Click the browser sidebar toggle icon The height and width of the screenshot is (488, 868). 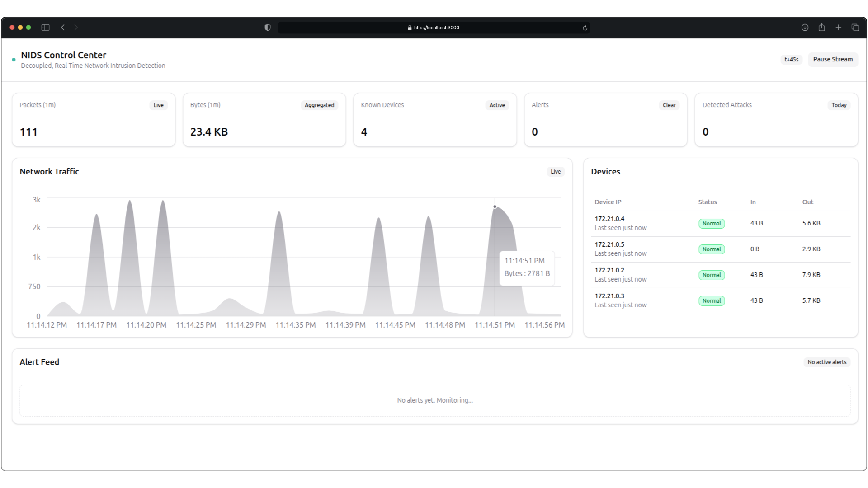[45, 28]
